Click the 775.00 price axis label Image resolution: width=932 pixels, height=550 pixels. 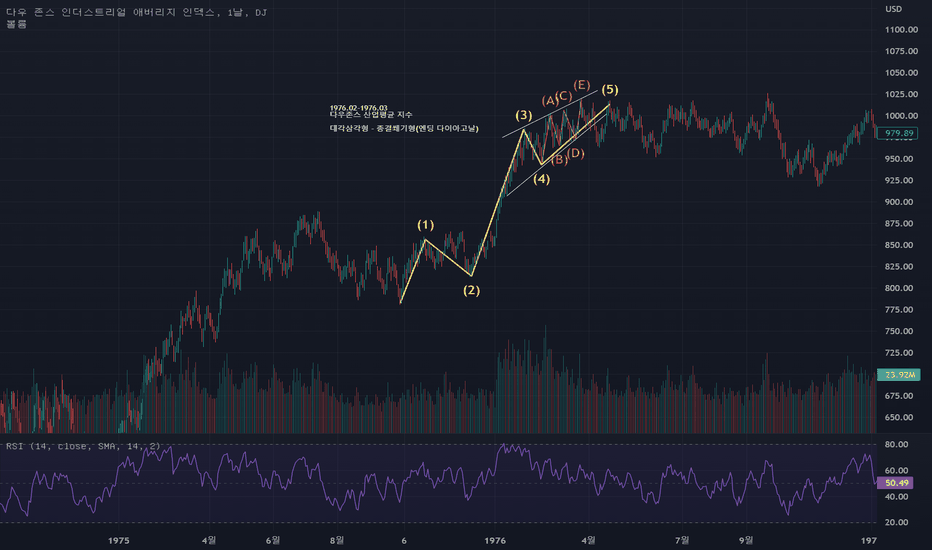(x=899, y=310)
